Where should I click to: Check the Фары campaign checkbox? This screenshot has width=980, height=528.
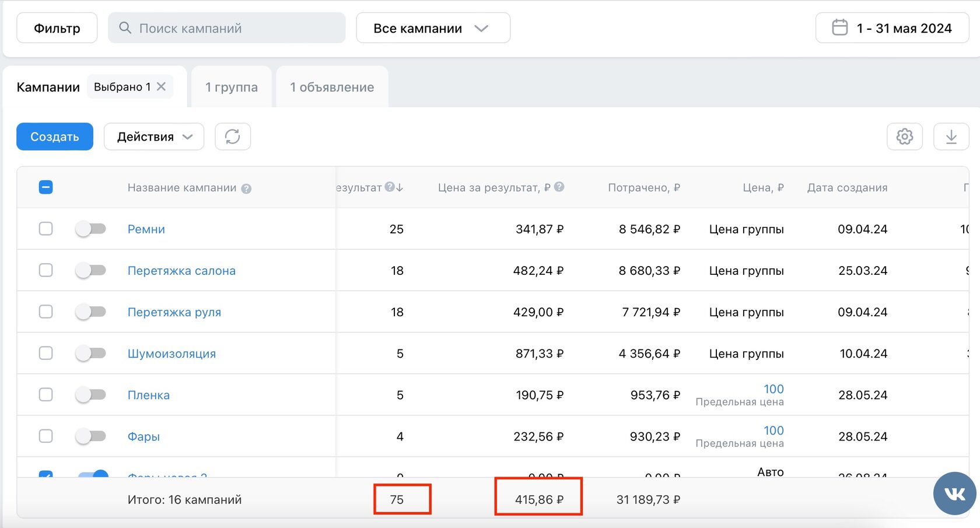pyautogui.click(x=45, y=436)
